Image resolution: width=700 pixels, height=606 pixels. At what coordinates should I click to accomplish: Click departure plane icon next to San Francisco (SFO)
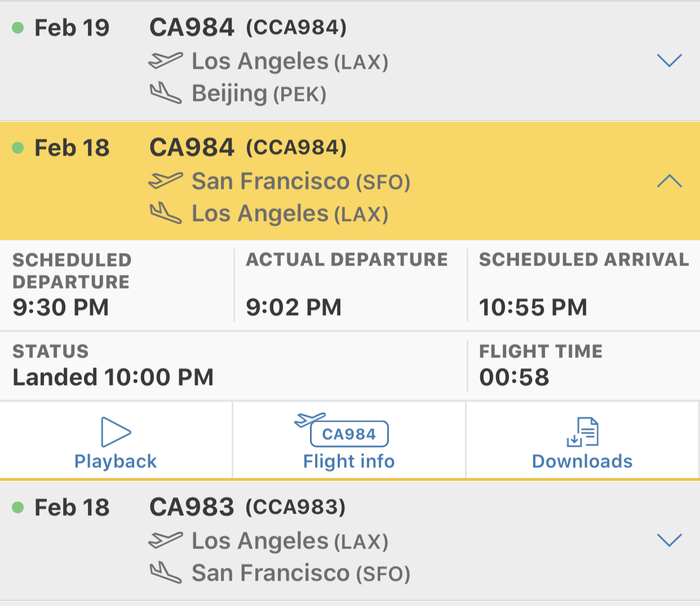[x=165, y=181]
